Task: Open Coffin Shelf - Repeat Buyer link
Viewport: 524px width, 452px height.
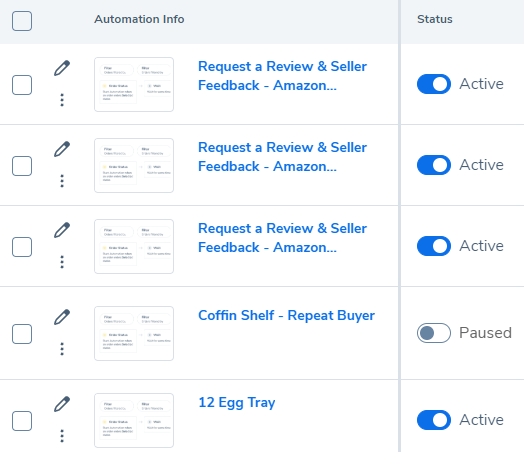Action: 286,315
